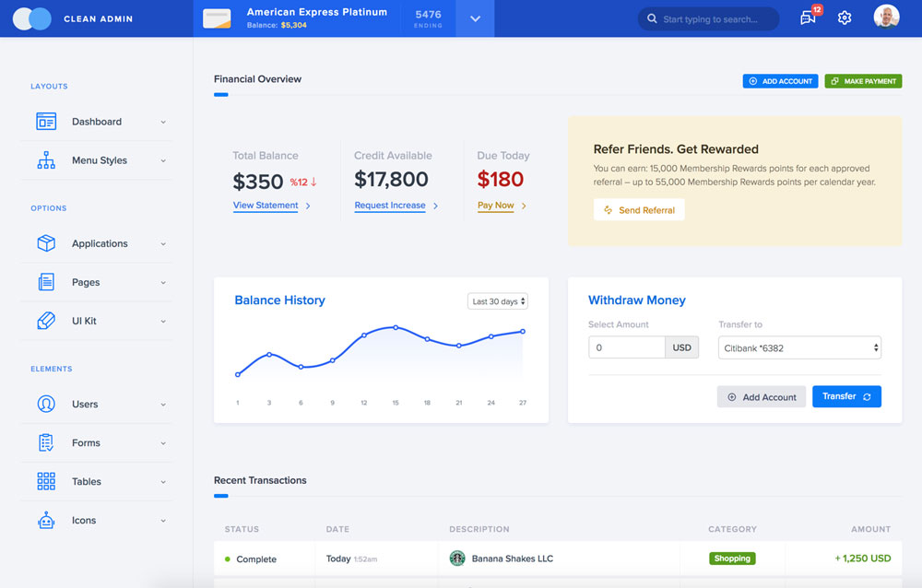Image resolution: width=922 pixels, height=588 pixels.
Task: Open the messages icon with 12 badge
Action: [x=809, y=18]
